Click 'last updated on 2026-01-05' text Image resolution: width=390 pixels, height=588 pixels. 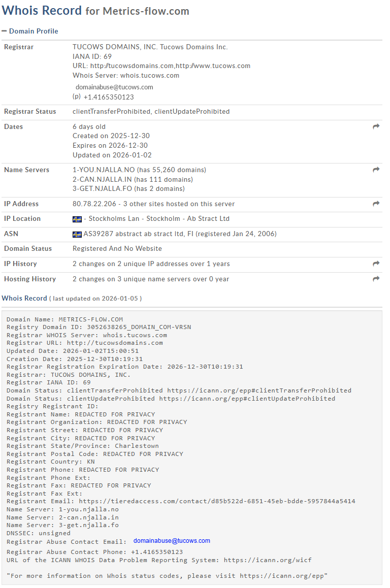pyautogui.click(x=95, y=299)
